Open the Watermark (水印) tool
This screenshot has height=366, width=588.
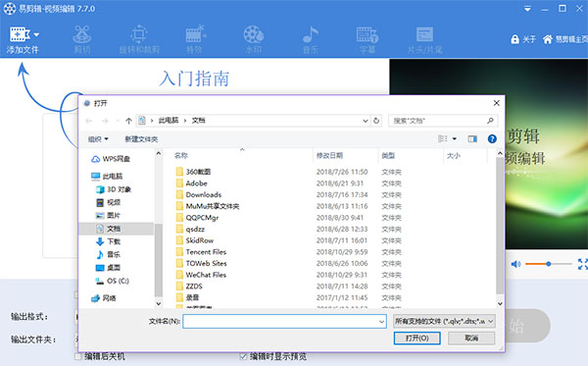coord(254,39)
